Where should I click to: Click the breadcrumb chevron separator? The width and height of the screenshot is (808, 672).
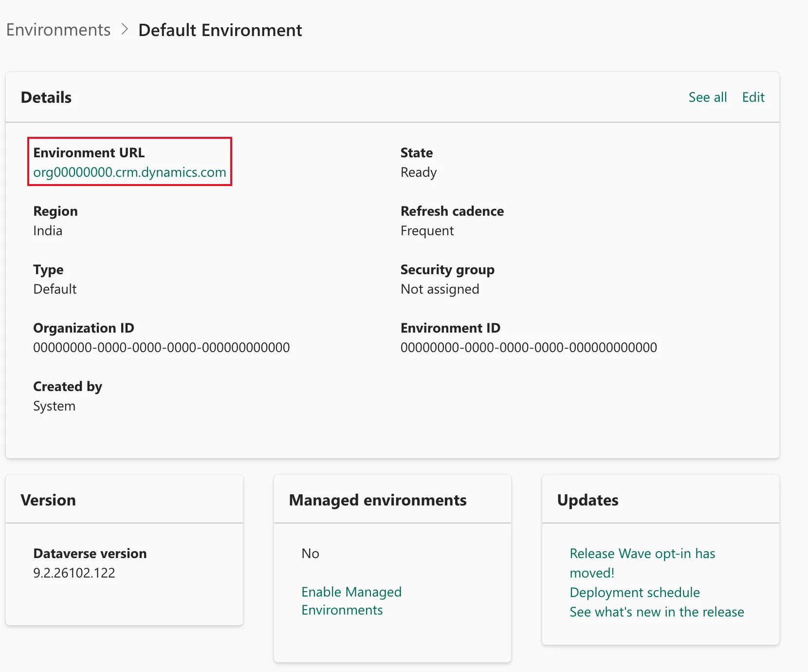pos(125,30)
